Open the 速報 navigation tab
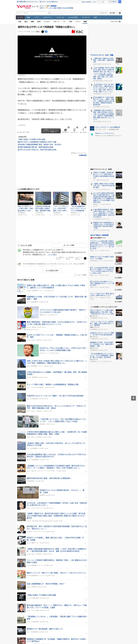138x644 pixels. pos(28,17)
